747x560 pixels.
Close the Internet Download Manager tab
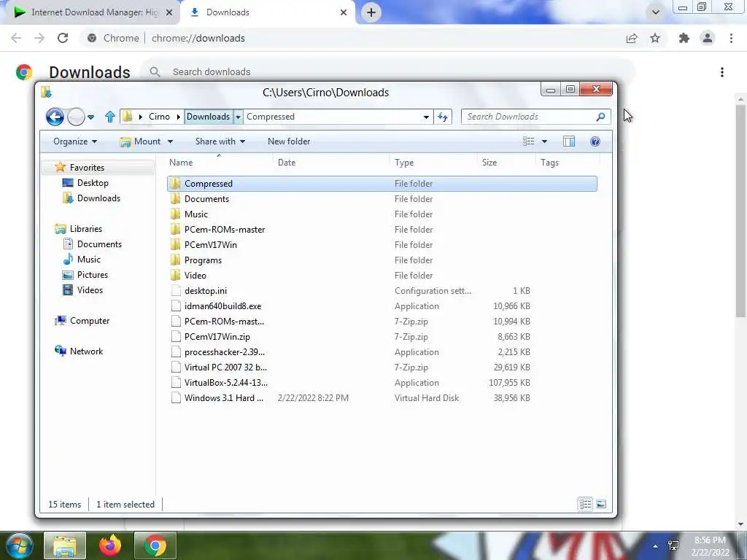pos(169,12)
